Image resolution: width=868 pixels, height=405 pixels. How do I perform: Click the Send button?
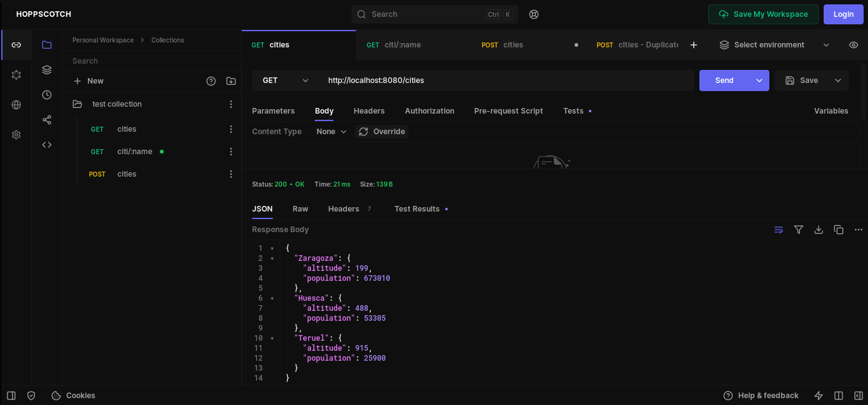[724, 81]
